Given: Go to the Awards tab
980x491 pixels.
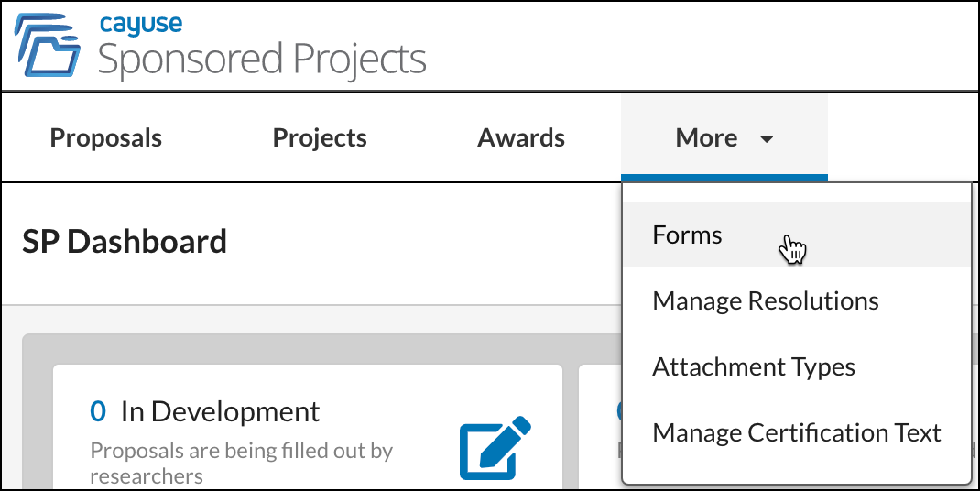Looking at the screenshot, I should (x=520, y=137).
